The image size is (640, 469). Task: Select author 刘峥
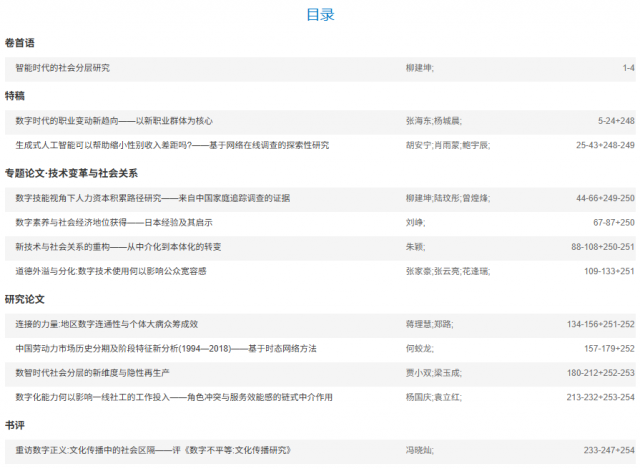(413, 222)
